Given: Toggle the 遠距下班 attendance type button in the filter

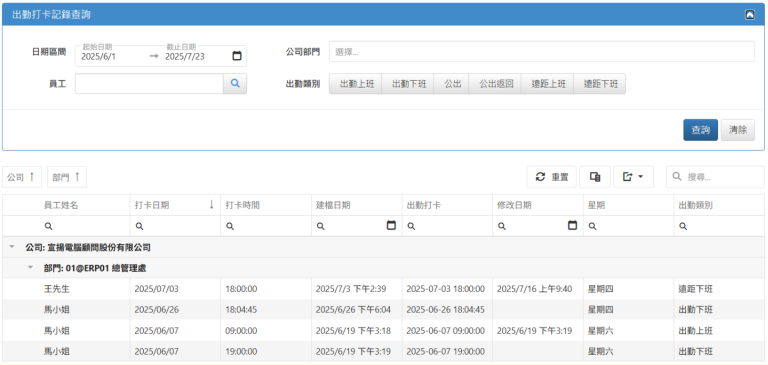Looking at the screenshot, I should pyautogui.click(x=600, y=84).
